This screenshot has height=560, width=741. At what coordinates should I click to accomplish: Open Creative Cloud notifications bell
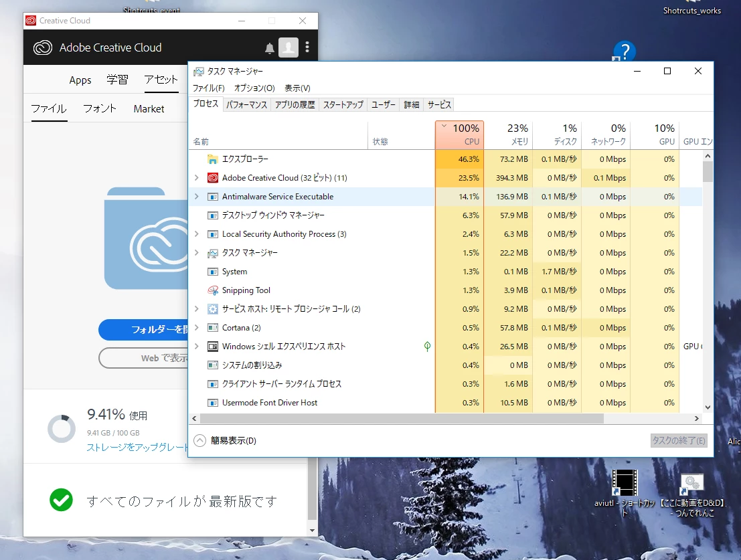click(x=269, y=48)
